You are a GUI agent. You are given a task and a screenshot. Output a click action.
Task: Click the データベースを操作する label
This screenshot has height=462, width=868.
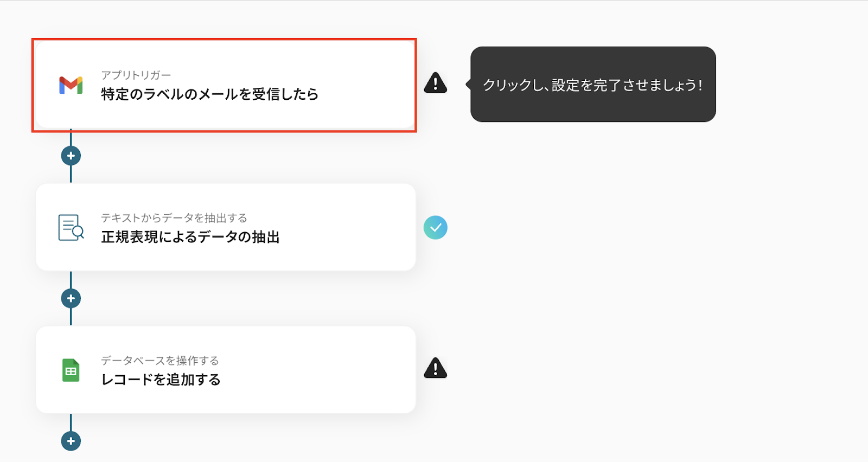coord(159,361)
